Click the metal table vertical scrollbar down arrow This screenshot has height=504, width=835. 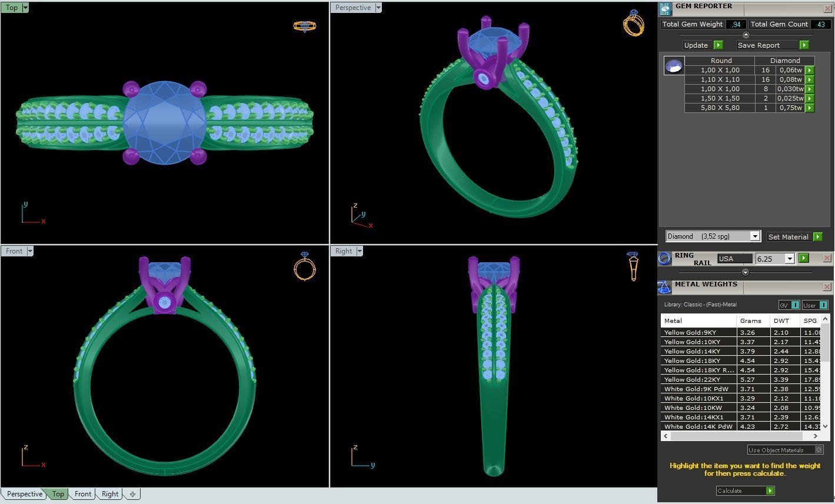(825, 426)
